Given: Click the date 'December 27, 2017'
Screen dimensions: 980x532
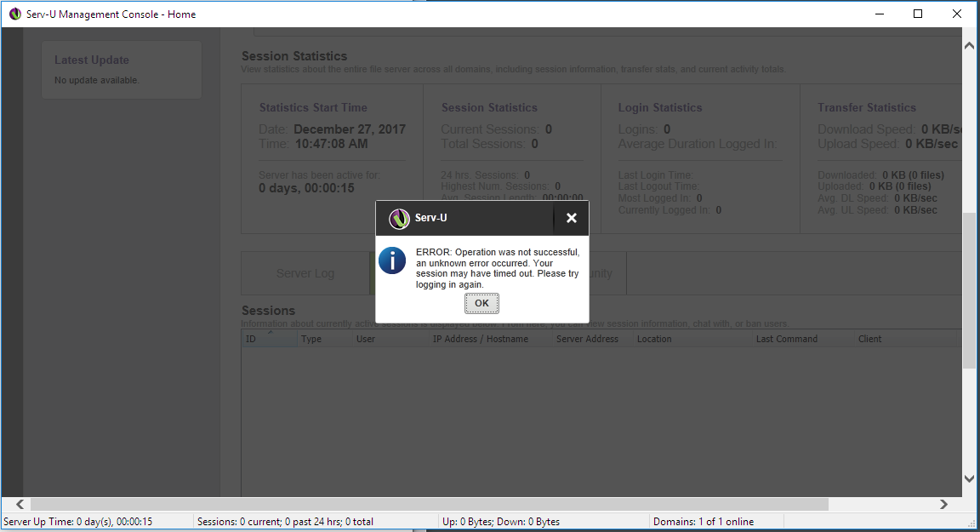Looking at the screenshot, I should (350, 129).
